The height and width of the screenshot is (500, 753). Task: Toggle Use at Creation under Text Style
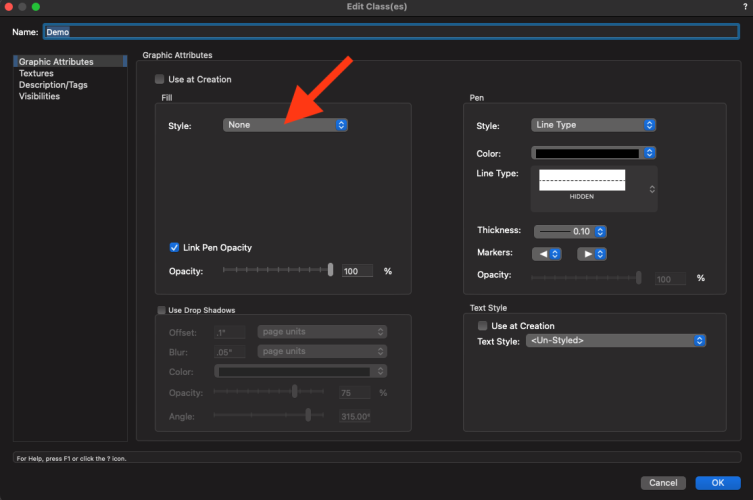point(482,326)
